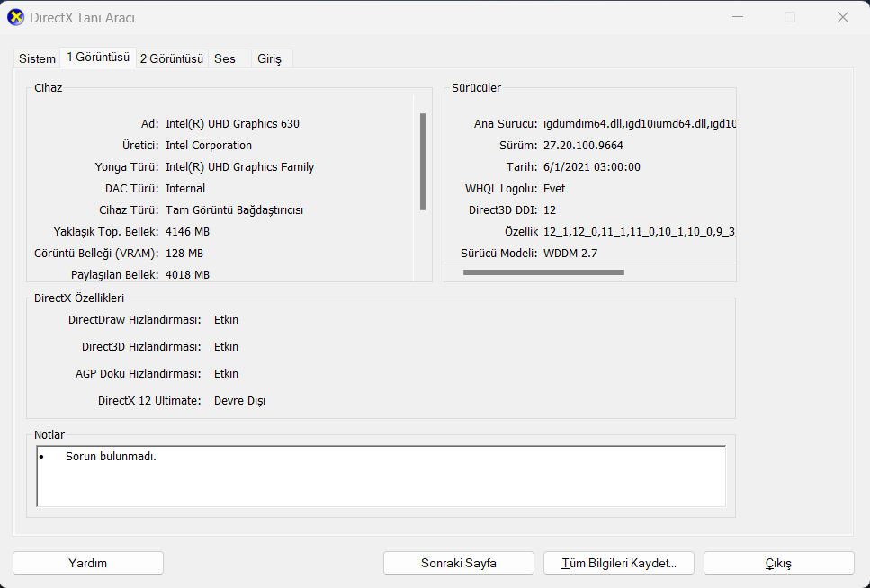Click the Yonga Türü label

tap(127, 167)
